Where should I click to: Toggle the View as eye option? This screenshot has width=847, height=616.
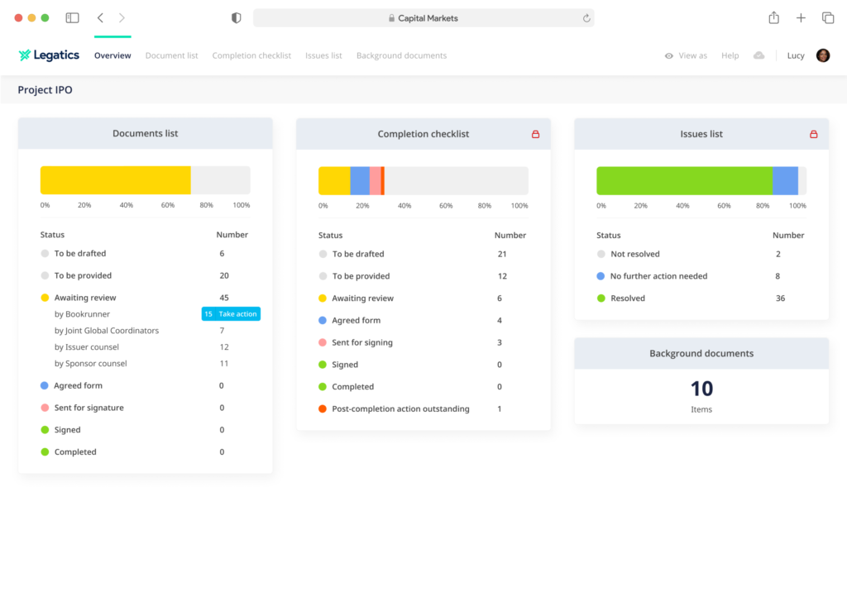pos(686,55)
